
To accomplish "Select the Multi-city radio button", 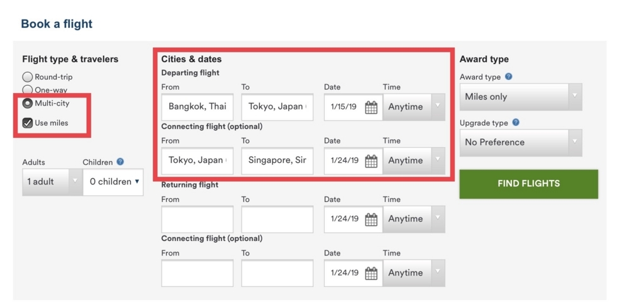I will (28, 103).
